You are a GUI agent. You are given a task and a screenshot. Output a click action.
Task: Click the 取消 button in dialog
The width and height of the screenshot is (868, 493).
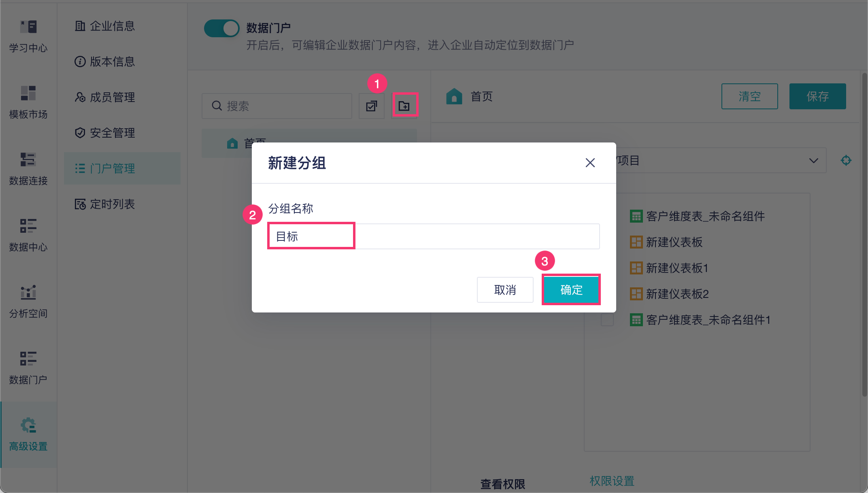click(505, 290)
